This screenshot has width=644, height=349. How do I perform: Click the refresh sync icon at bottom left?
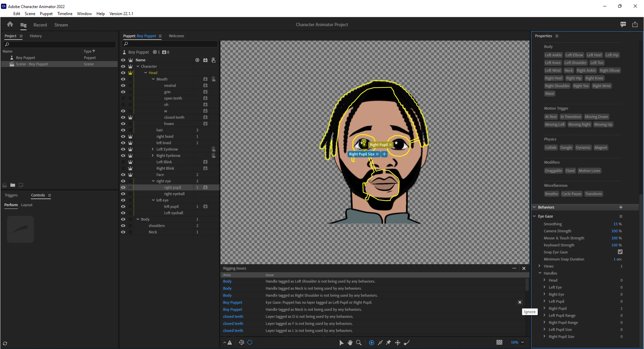(x=5, y=343)
